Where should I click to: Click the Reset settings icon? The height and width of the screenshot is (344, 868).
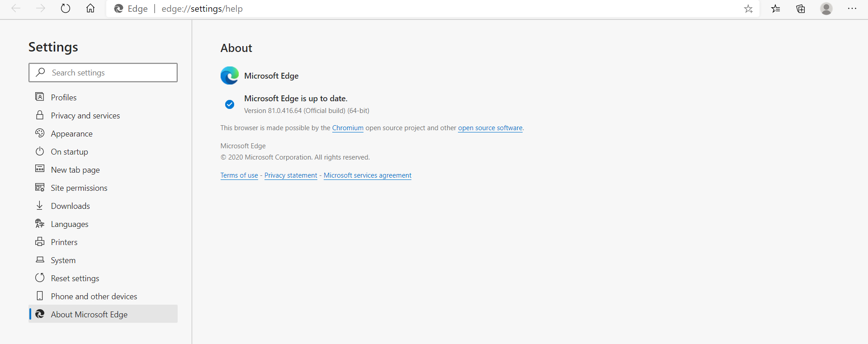40,278
